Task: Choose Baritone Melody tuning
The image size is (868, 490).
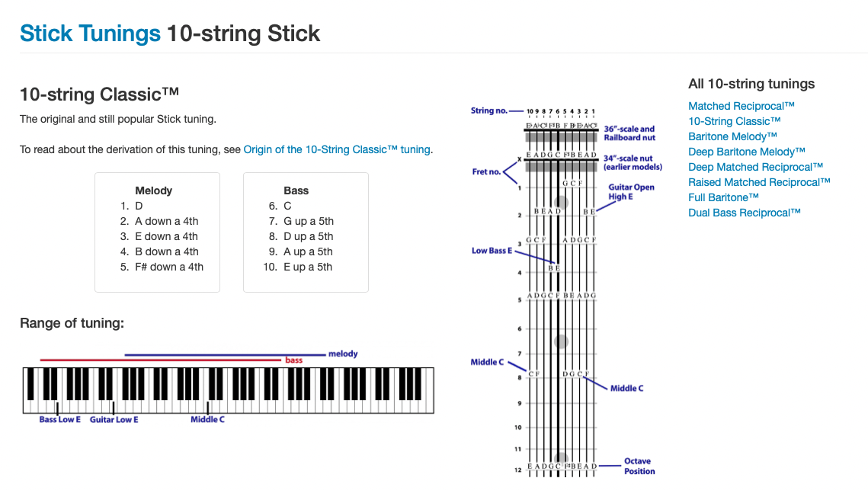Action: point(732,136)
